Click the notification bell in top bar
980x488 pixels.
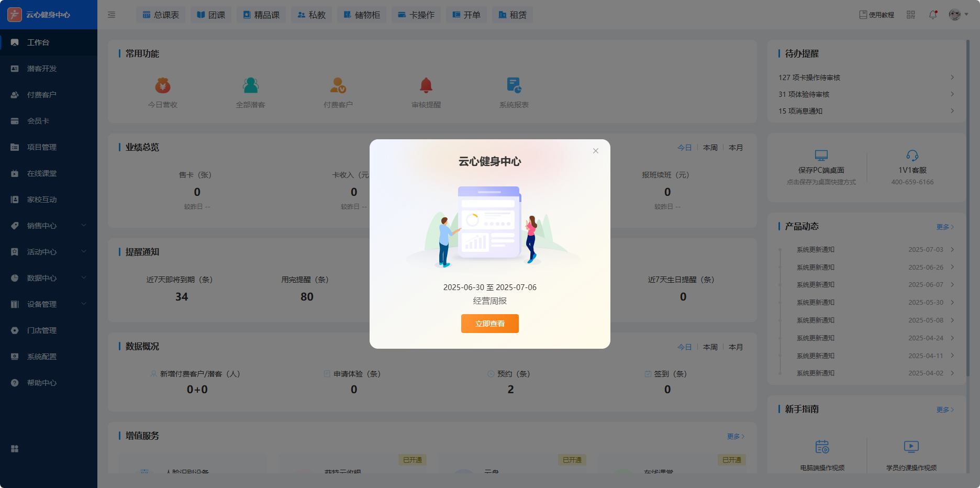click(x=933, y=15)
